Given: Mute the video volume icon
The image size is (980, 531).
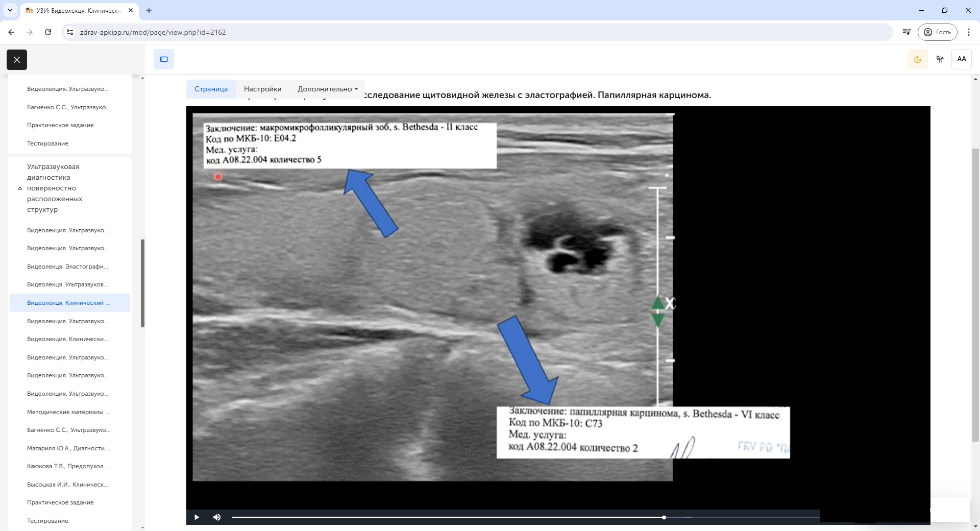Looking at the screenshot, I should coord(217,517).
